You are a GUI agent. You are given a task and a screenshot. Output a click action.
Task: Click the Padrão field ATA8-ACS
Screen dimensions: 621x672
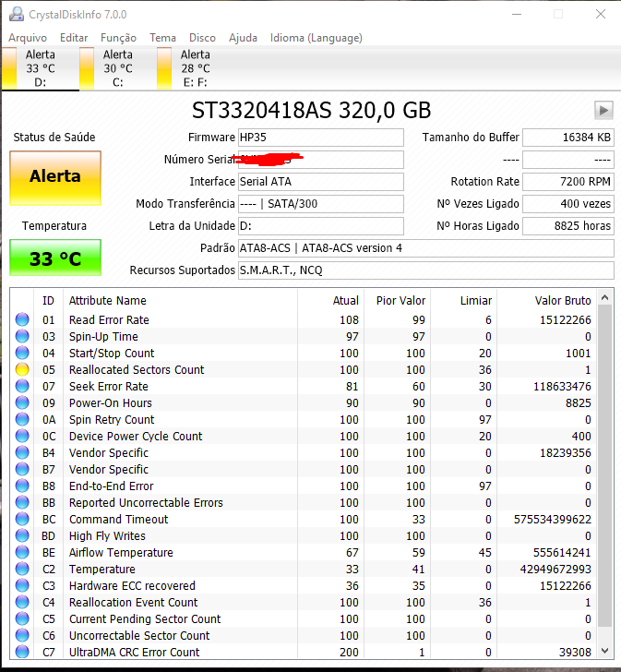(426, 248)
